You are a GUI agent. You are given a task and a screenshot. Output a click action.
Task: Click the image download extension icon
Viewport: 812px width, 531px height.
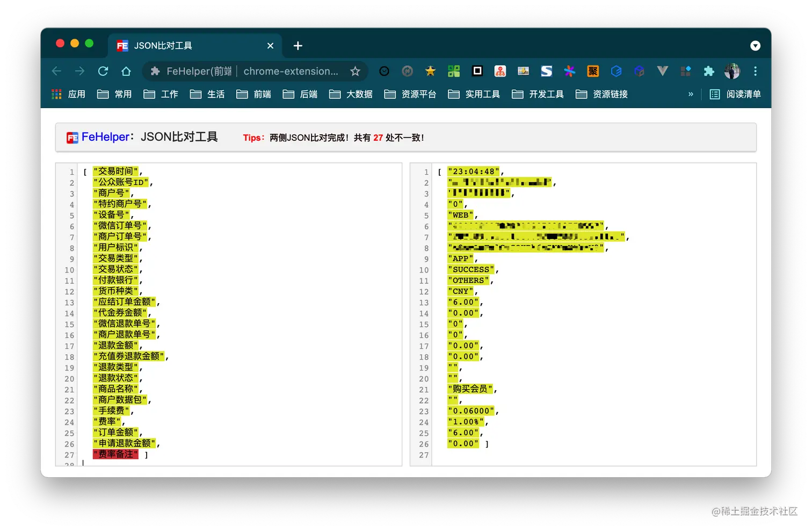tap(523, 71)
